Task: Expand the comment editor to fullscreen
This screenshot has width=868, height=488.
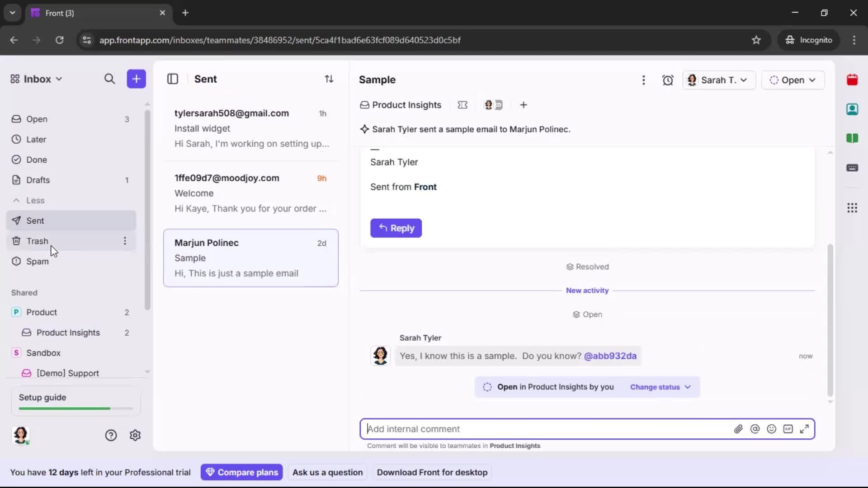Action: click(805, 429)
